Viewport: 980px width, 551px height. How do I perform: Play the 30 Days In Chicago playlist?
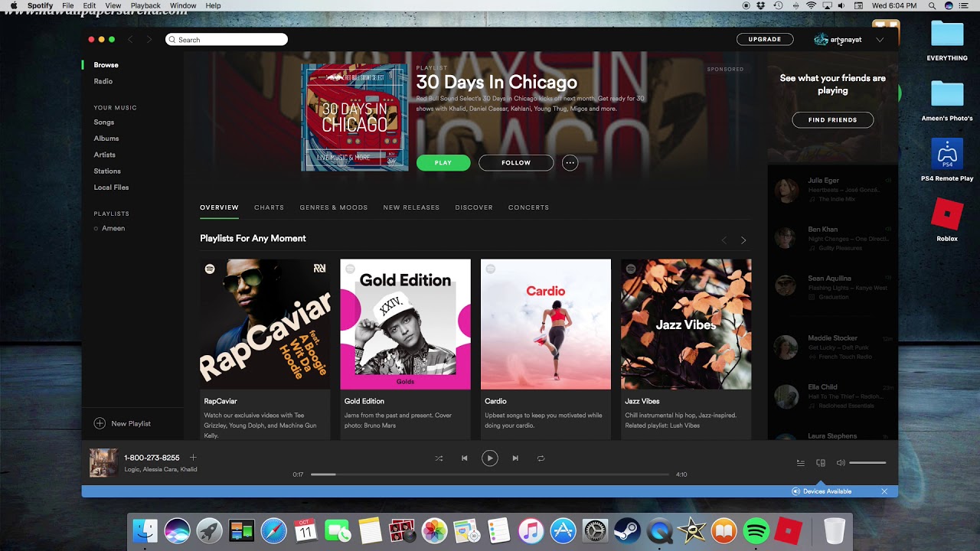point(443,162)
